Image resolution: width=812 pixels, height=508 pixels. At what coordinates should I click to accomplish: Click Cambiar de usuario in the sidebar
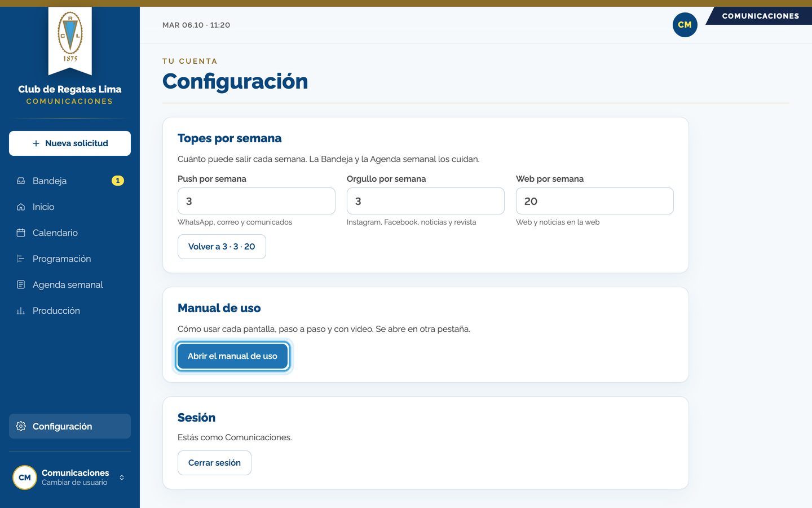[x=74, y=483]
